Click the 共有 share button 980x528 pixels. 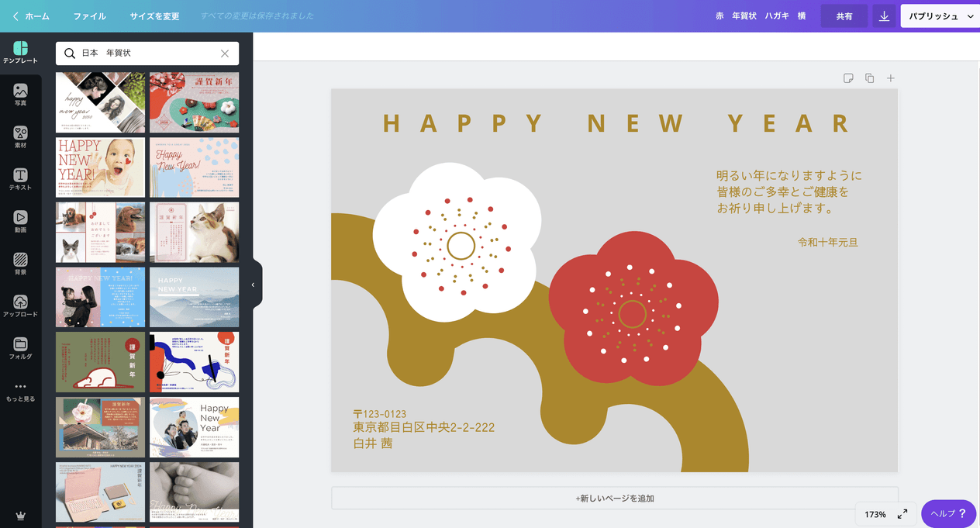[x=844, y=16]
